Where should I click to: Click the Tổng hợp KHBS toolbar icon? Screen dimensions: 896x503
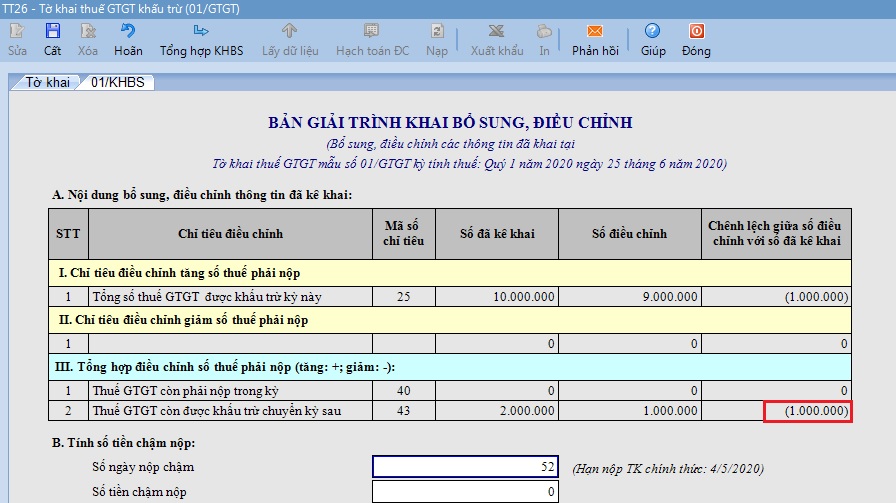[201, 31]
